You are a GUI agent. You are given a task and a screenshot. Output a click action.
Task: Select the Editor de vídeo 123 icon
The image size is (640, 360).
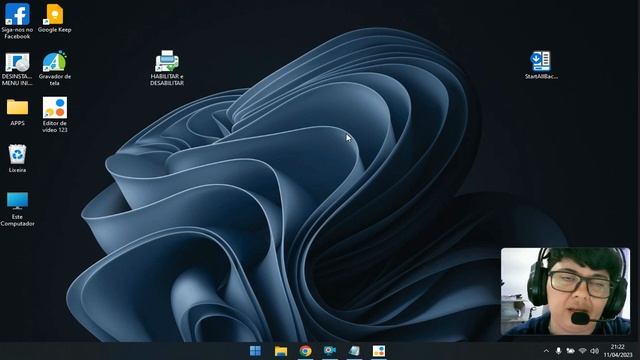(x=55, y=115)
